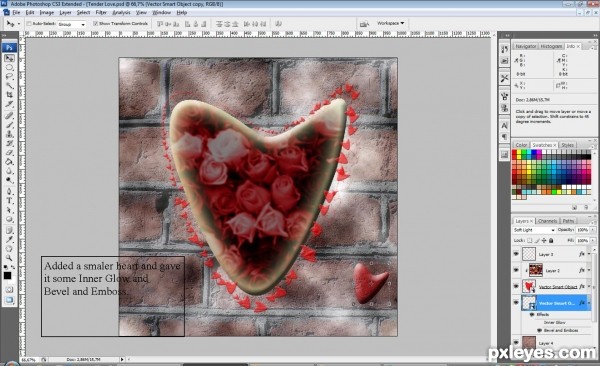This screenshot has height=366, width=600.
Task: Open the Soft Light blend mode dropdown
Action: [534, 230]
